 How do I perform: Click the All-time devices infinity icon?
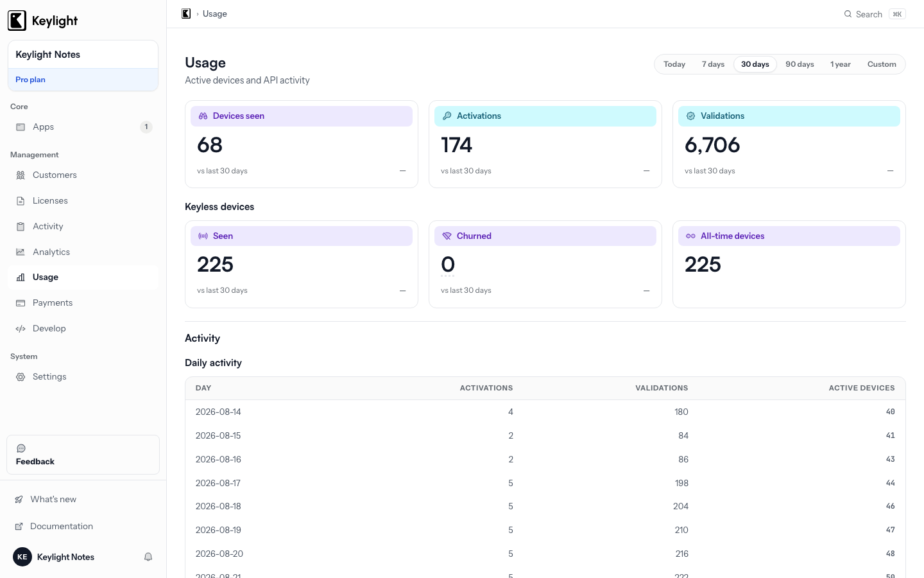point(690,236)
